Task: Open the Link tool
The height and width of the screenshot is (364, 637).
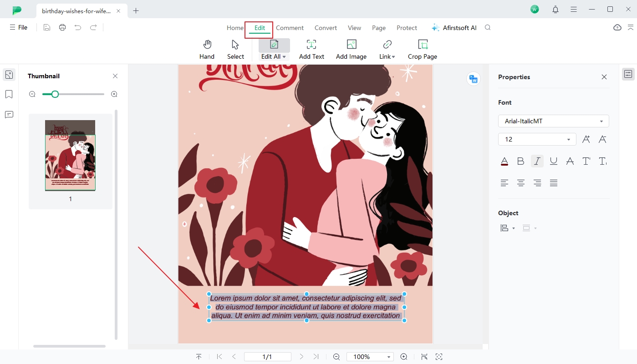Action: coord(387,50)
